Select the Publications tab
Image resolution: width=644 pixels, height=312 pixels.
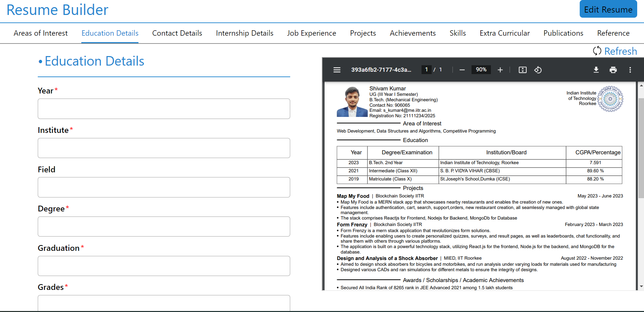(563, 33)
